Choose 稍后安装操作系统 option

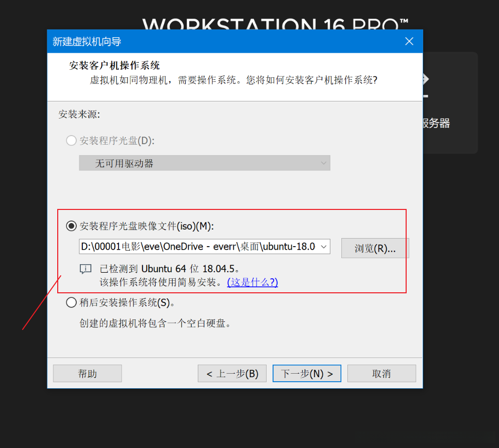coord(71,302)
